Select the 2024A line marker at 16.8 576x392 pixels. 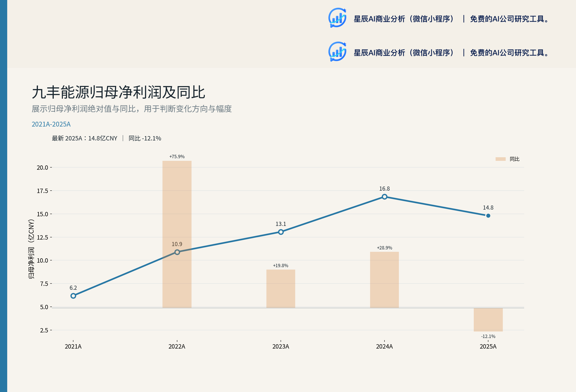(x=384, y=197)
